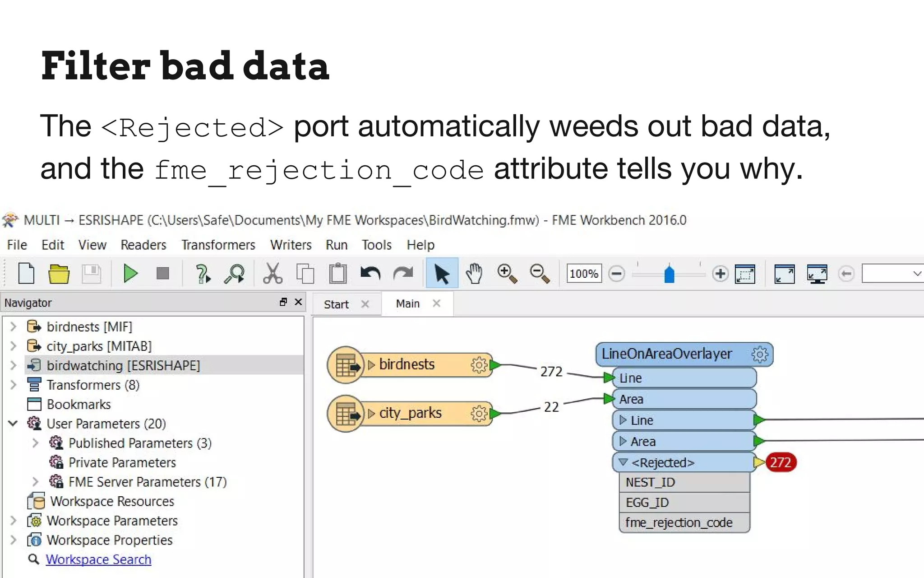Expand Workspace Parameters node
The height and width of the screenshot is (578, 924).
(x=14, y=521)
